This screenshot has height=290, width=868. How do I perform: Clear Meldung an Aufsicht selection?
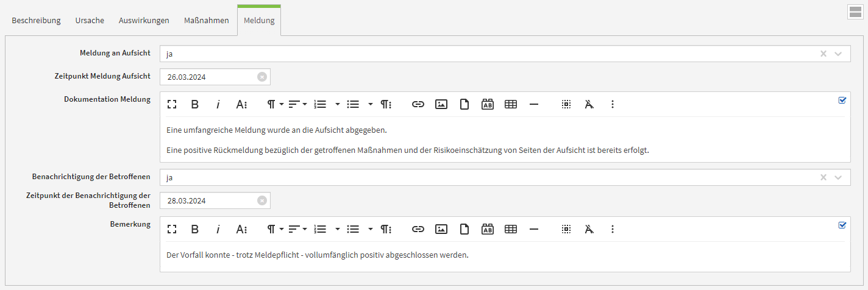[824, 54]
